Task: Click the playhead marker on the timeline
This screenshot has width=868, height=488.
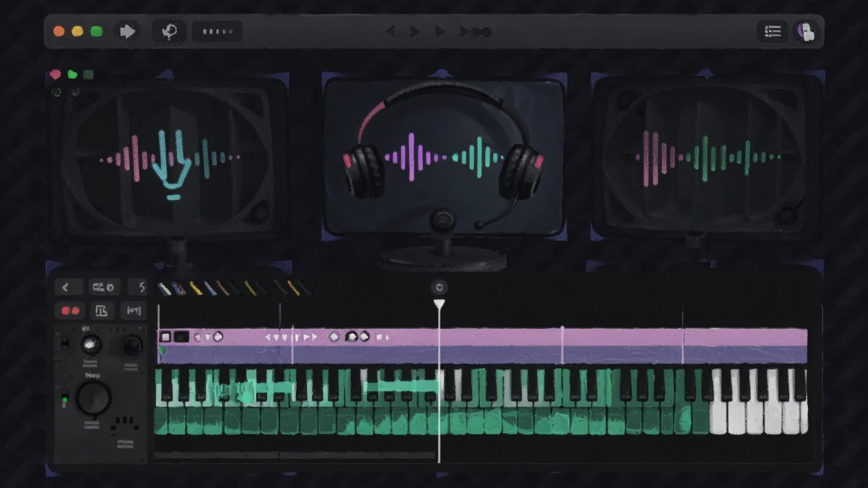Action: point(439,304)
